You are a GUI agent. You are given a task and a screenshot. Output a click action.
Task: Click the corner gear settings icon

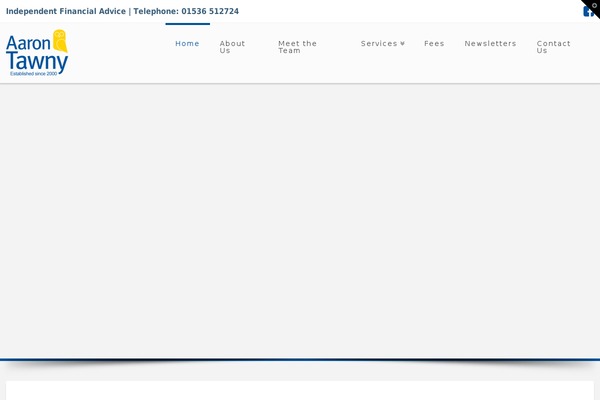point(594,5)
